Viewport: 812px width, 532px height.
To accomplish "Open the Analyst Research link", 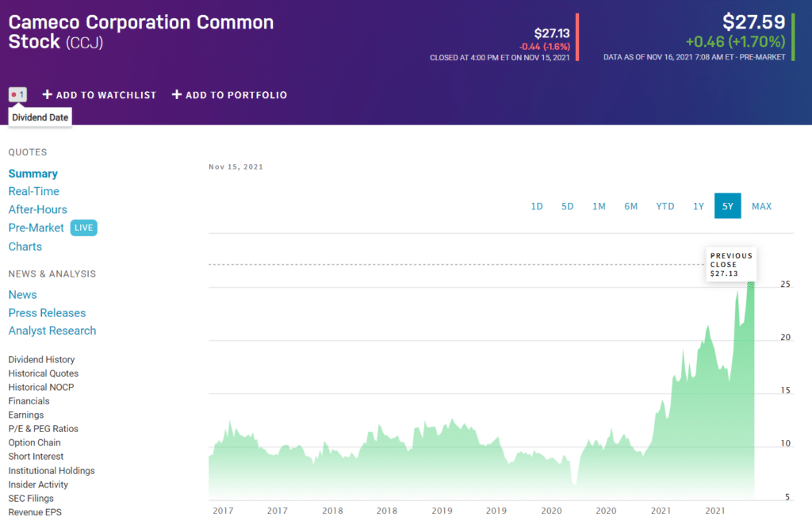I will [52, 331].
